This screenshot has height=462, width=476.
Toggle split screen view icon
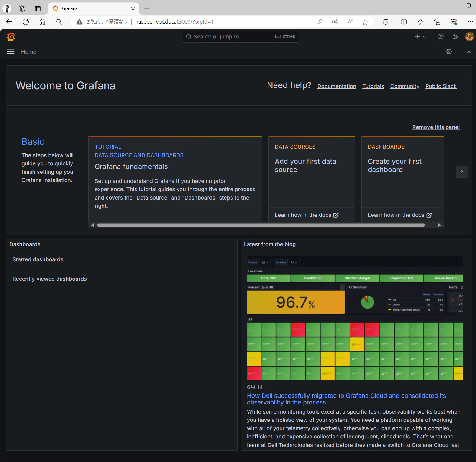(x=404, y=22)
